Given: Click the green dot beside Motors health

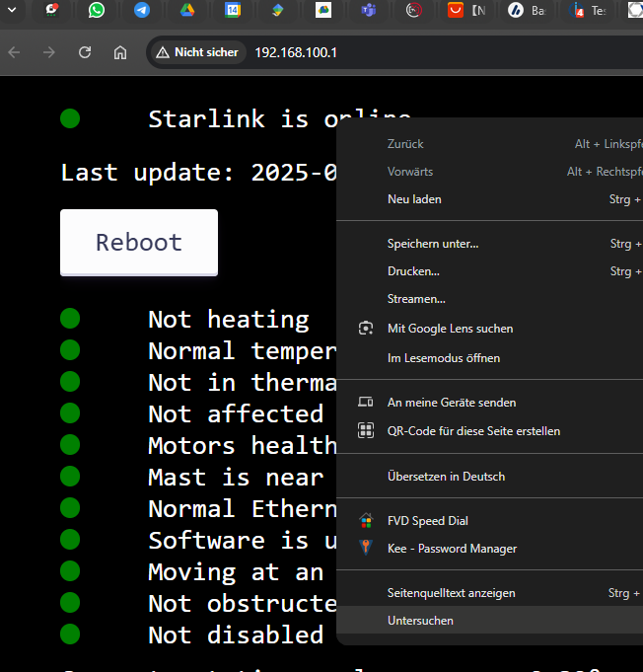Looking at the screenshot, I should tap(70, 444).
